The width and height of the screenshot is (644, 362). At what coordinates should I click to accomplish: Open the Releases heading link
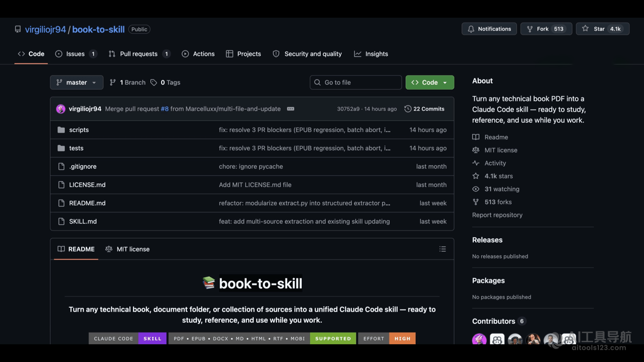487,240
